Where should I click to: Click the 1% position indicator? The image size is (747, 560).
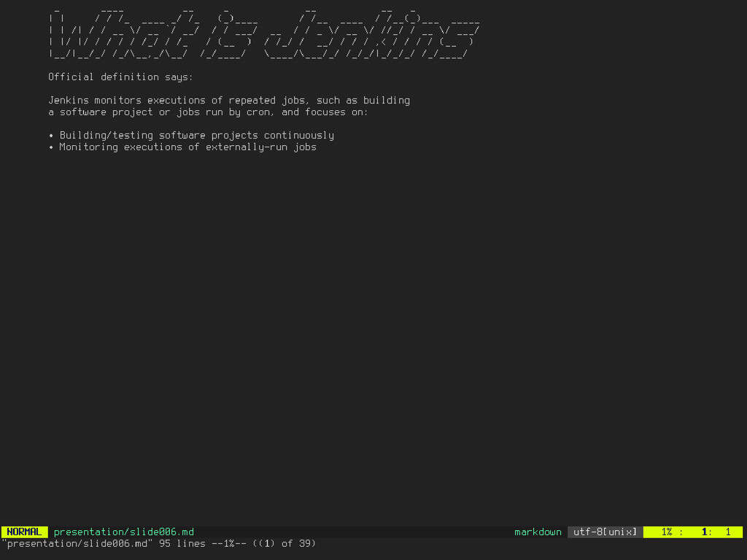coord(667,532)
